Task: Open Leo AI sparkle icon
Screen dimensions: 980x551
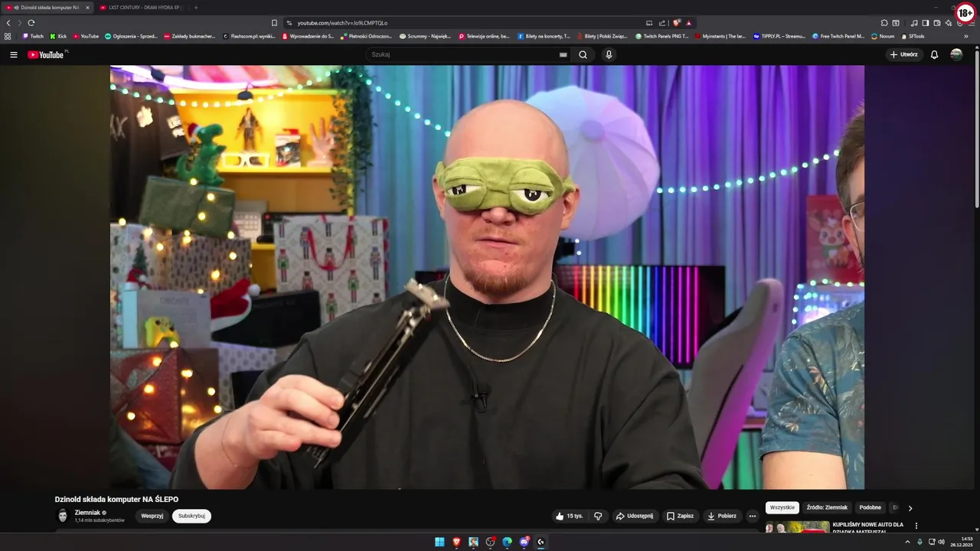Action: [949, 23]
